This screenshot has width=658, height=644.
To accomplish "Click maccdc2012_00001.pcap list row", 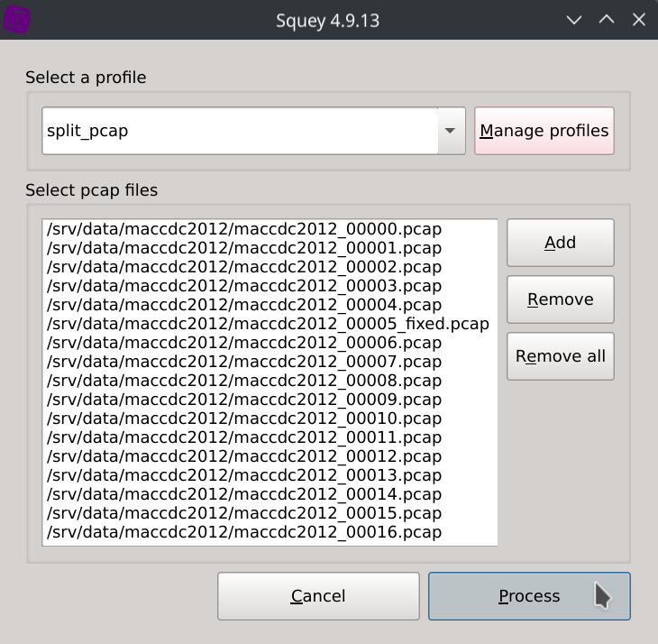I will point(244,248).
